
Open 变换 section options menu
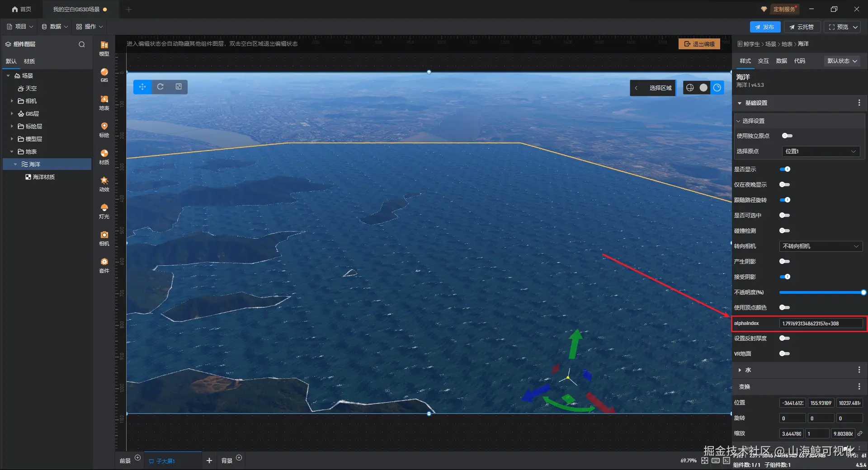click(859, 386)
